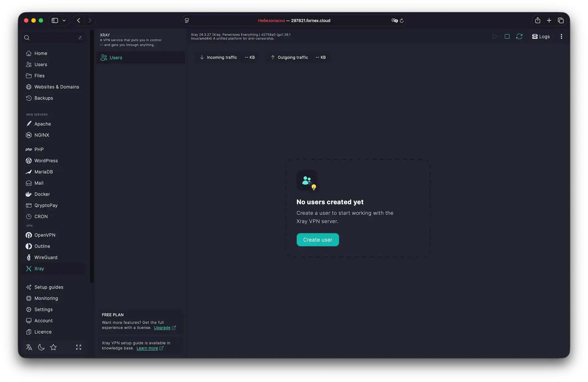Screen dimensions: 588x382
Task: Open the Upgrade link under Free Plan
Action: coord(163,328)
